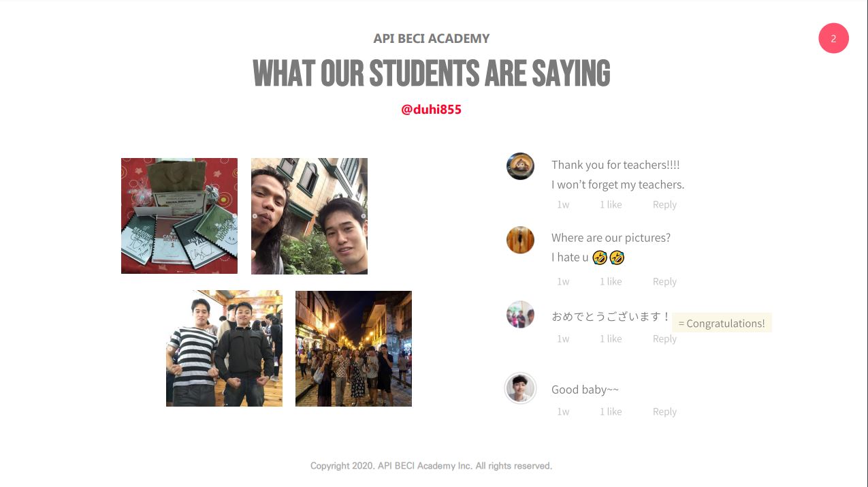Viewport: 868px width, 487px height.
Task: Click avatar beside 'Where are our pictures?' comment
Action: [x=520, y=240]
